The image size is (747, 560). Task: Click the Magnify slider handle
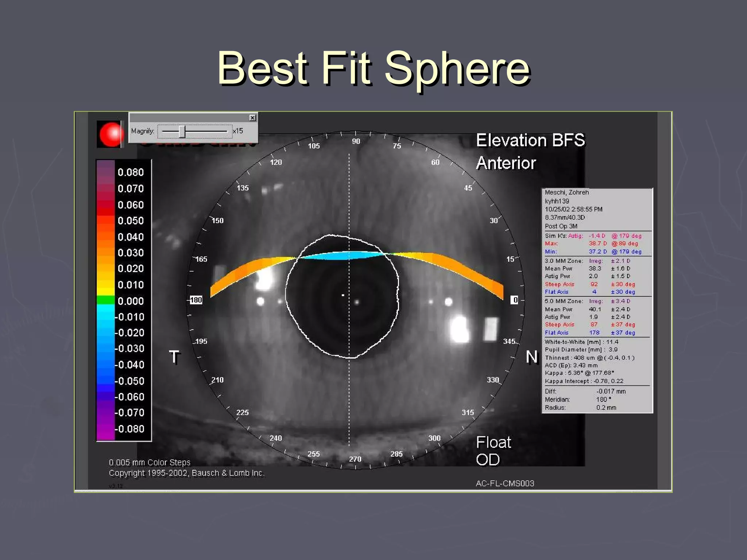click(x=182, y=131)
